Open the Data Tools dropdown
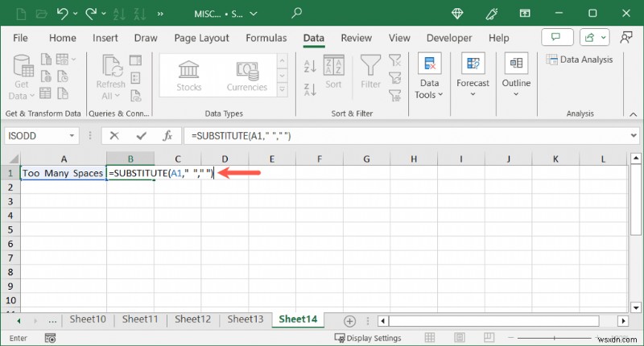This screenshot has width=644, height=346. [429, 76]
